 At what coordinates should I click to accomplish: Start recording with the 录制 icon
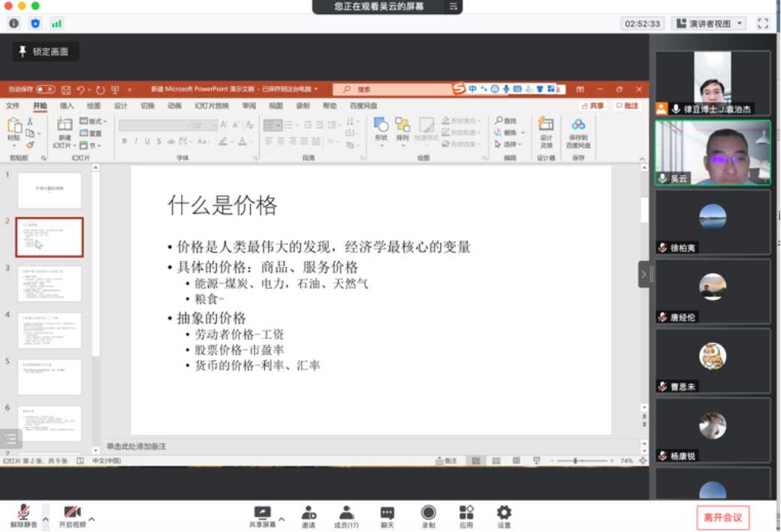pos(428,514)
